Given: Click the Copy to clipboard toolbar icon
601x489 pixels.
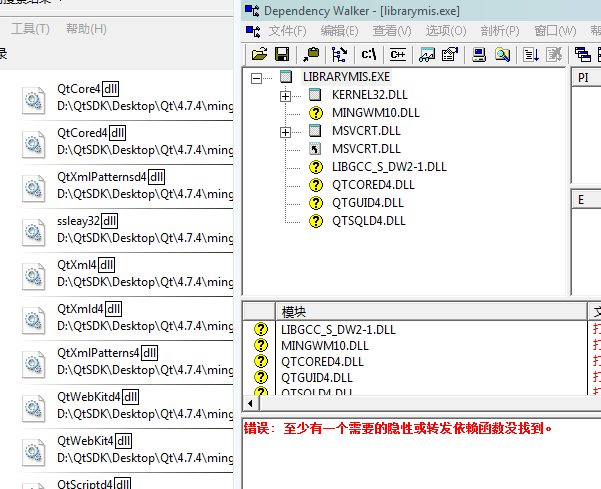Looking at the screenshot, I should [311, 54].
